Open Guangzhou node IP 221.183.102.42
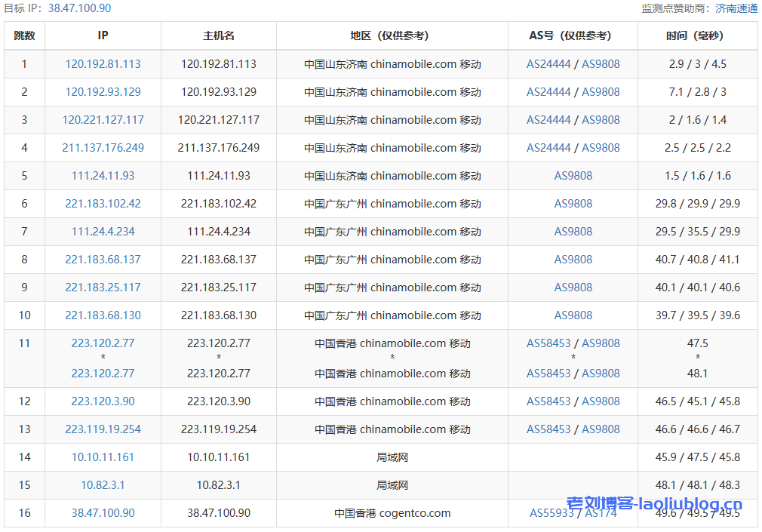This screenshot has width=762, height=532. pos(103,203)
